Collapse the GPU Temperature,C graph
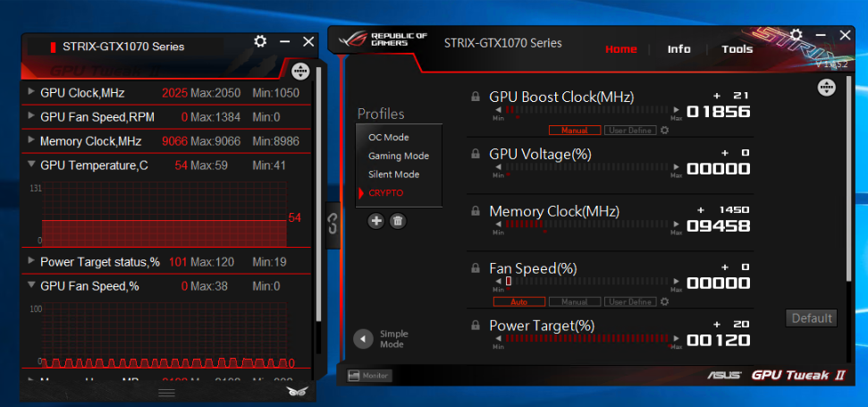This screenshot has height=407, width=868. pyautogui.click(x=32, y=165)
